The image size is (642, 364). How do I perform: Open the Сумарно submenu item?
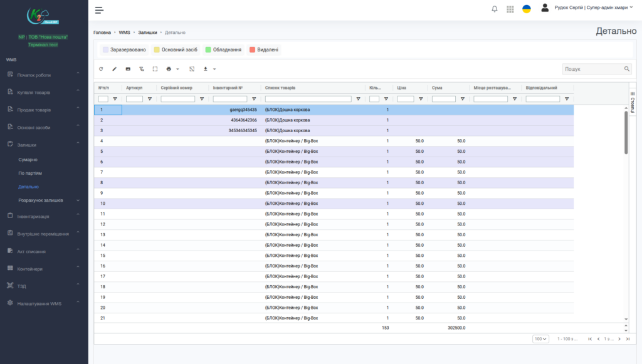[28, 160]
